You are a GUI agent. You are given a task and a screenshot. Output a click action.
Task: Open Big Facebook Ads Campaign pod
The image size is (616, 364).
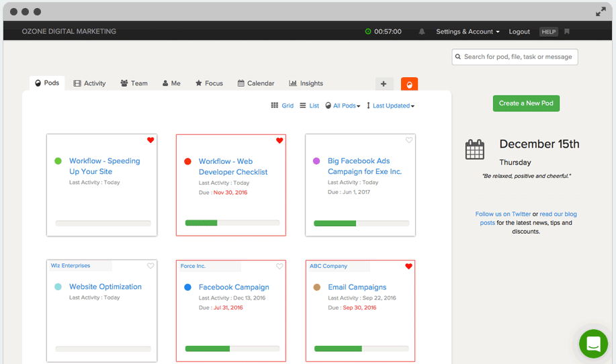point(365,166)
